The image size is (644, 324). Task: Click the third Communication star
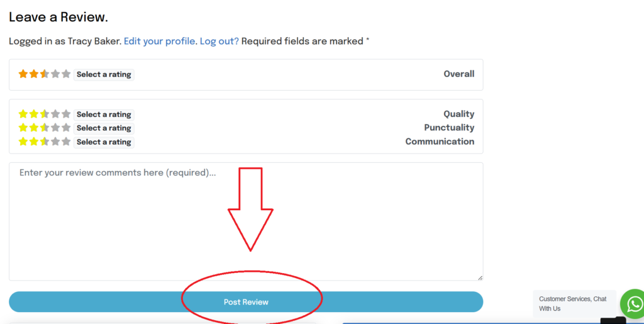coord(45,142)
